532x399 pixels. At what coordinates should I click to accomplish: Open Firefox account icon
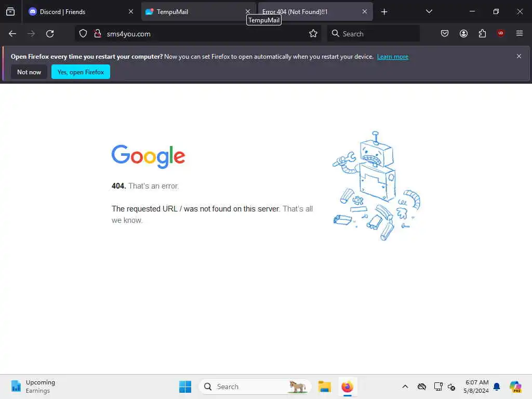463,33
